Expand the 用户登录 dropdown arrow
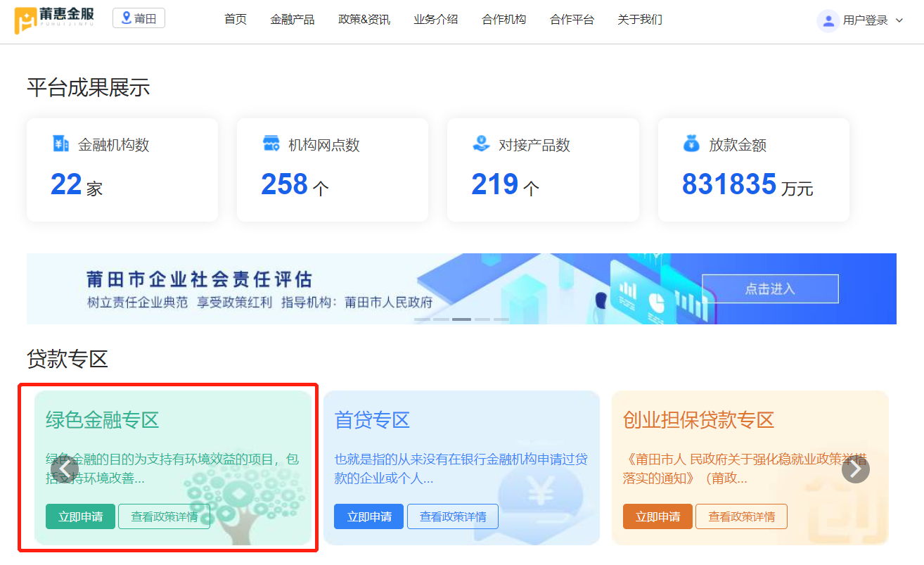The image size is (924, 565). 899,20
